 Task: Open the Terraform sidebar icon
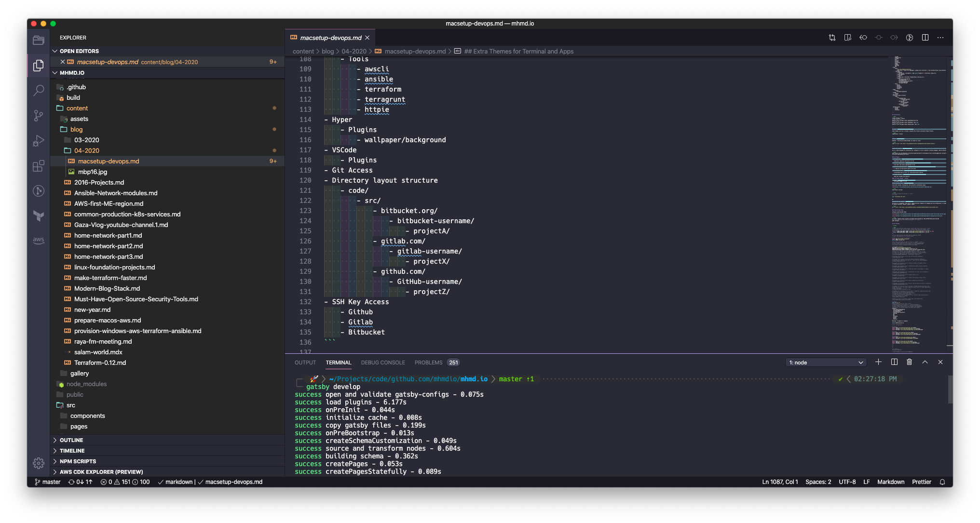click(x=39, y=215)
